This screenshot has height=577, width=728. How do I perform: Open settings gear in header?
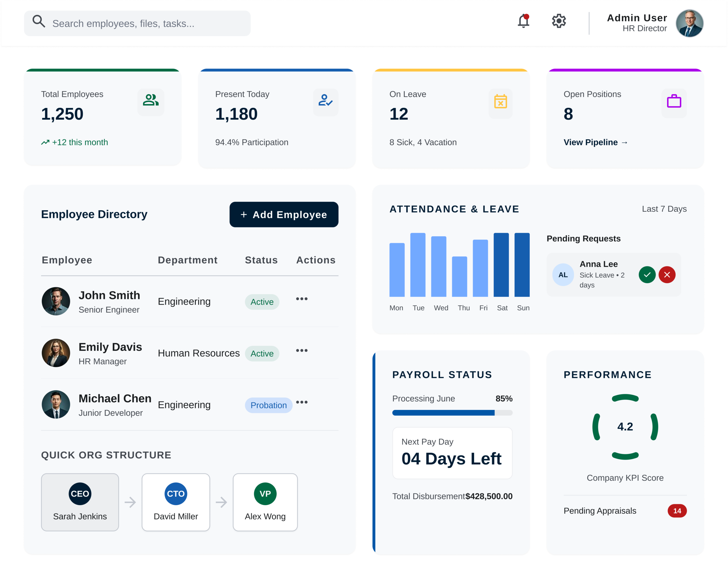559,21
